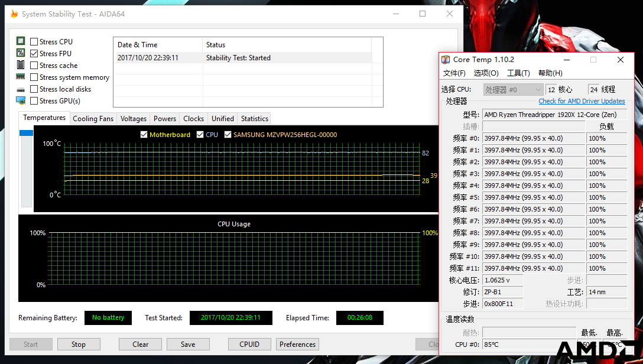Click the frequency #5 load 100% cell
643x364 pixels.
click(607, 197)
